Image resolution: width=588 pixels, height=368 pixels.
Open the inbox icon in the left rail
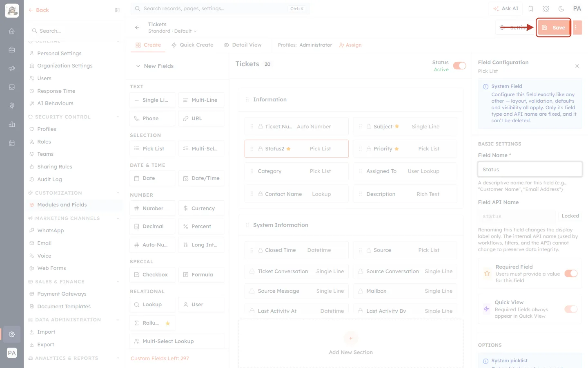tap(12, 87)
